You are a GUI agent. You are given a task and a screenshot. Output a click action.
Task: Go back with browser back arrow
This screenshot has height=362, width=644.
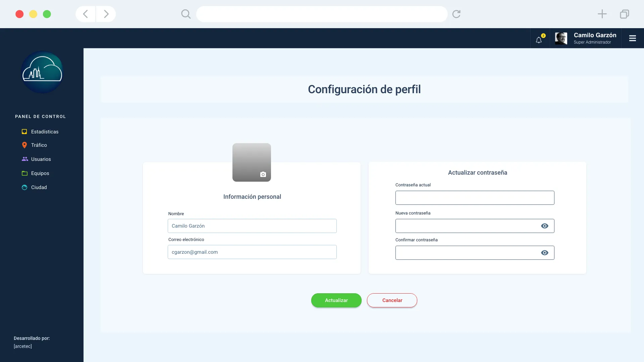86,14
